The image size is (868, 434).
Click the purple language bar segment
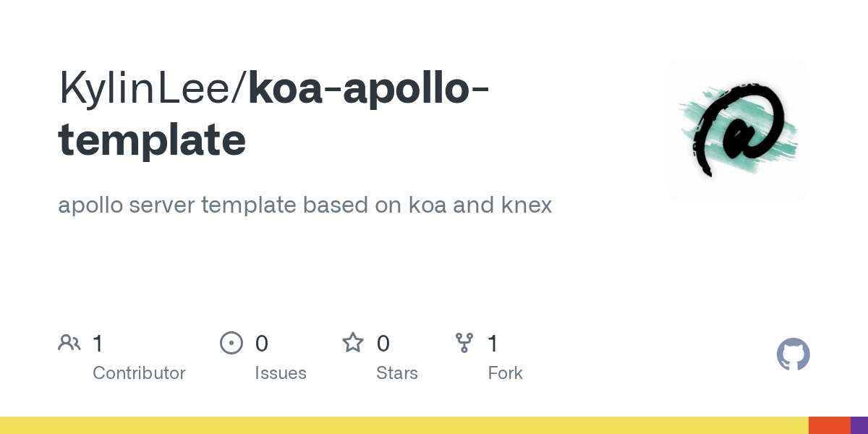(x=859, y=425)
